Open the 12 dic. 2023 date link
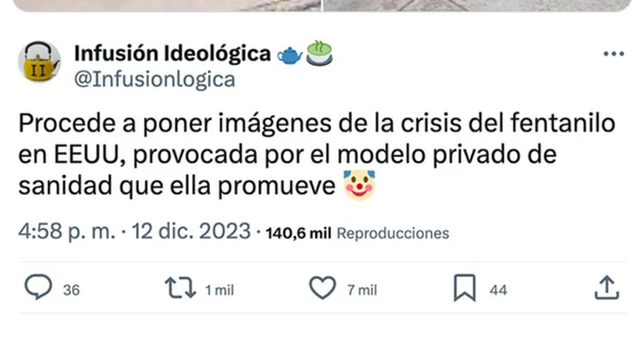The width and height of the screenshot is (644, 337). (191, 232)
